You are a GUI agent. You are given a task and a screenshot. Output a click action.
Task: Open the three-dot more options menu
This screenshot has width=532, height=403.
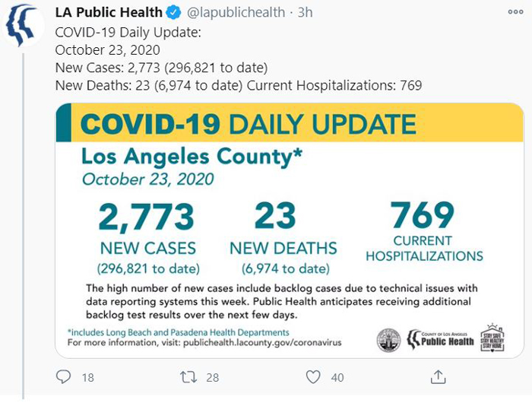[x=515, y=12]
